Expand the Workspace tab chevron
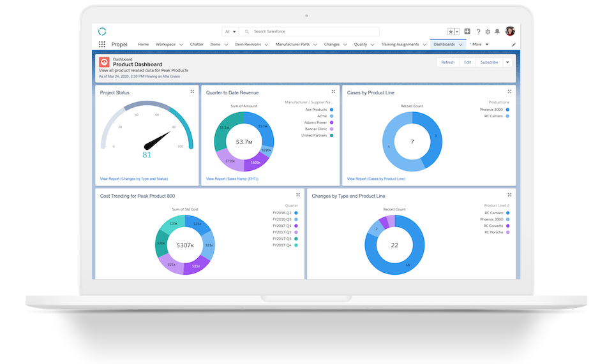The width and height of the screenshot is (614, 364). click(181, 45)
